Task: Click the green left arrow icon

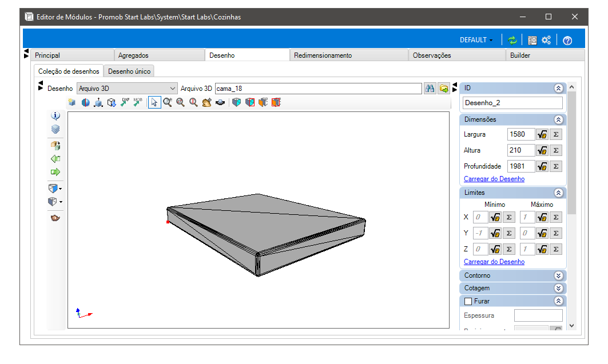Action: point(55,159)
